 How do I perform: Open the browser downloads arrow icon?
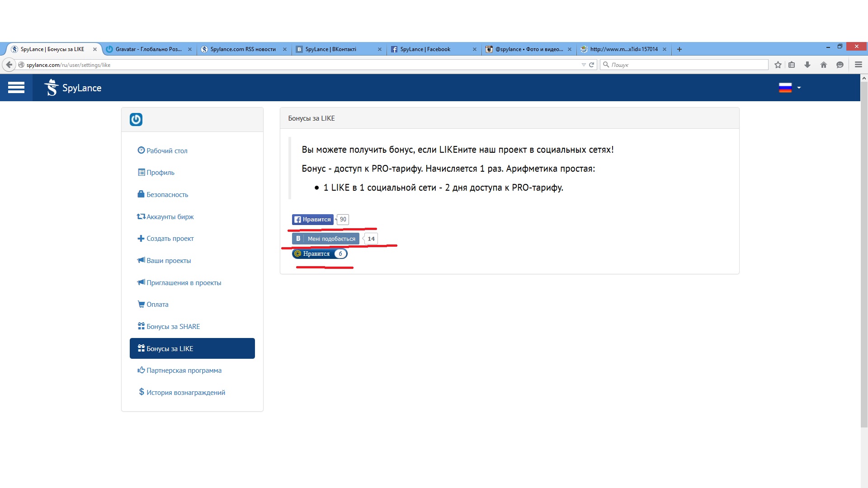click(x=807, y=65)
